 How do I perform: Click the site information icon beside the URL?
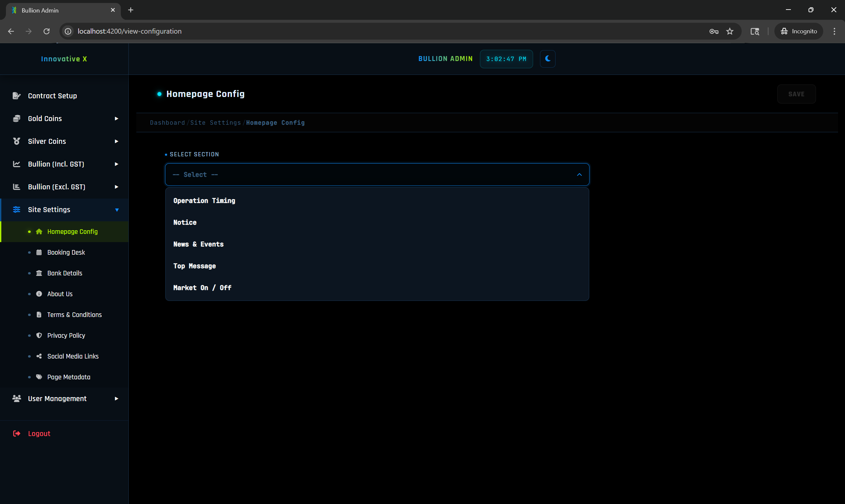[68, 31]
